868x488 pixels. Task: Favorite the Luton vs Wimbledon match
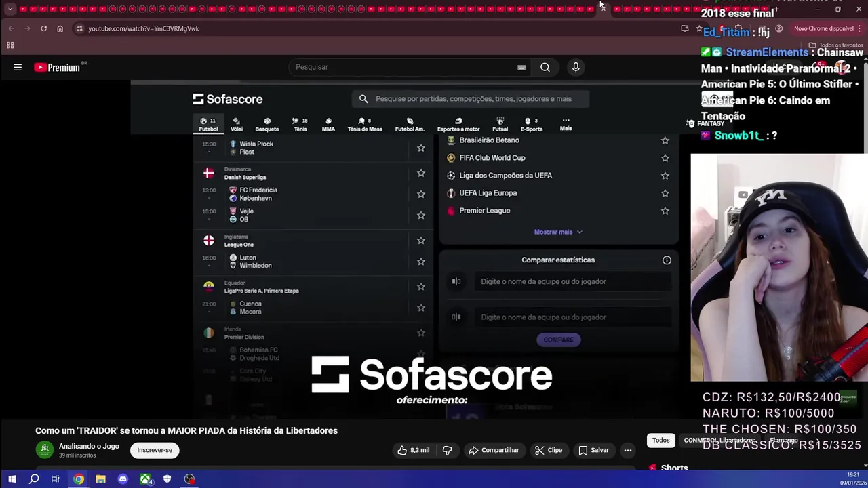click(421, 262)
